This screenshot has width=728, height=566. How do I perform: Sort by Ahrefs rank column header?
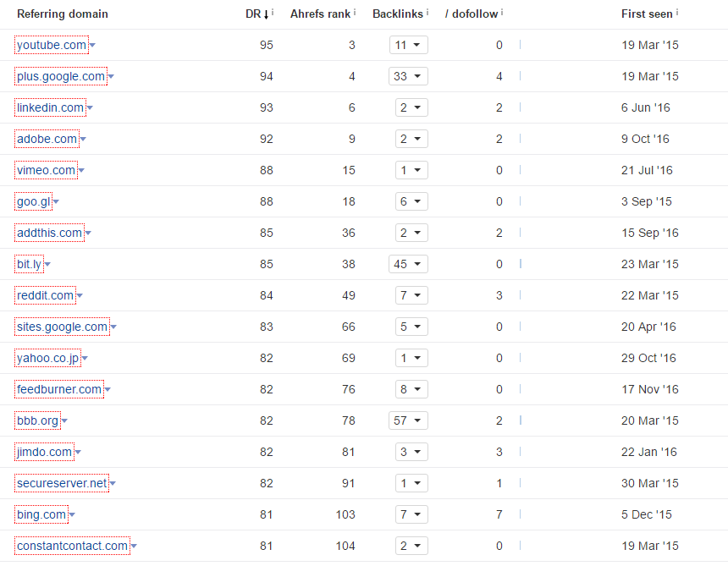[320, 14]
